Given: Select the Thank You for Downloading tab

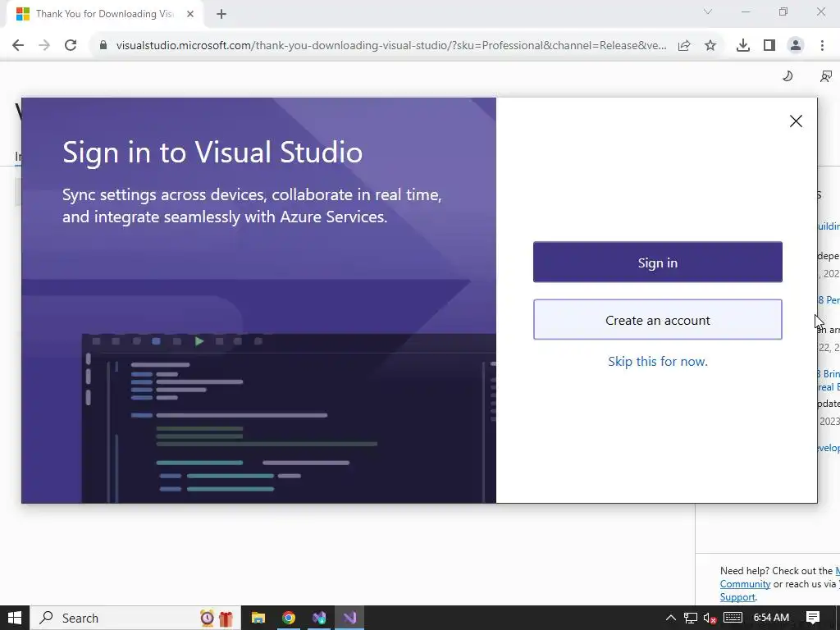Looking at the screenshot, I should click(104, 14).
